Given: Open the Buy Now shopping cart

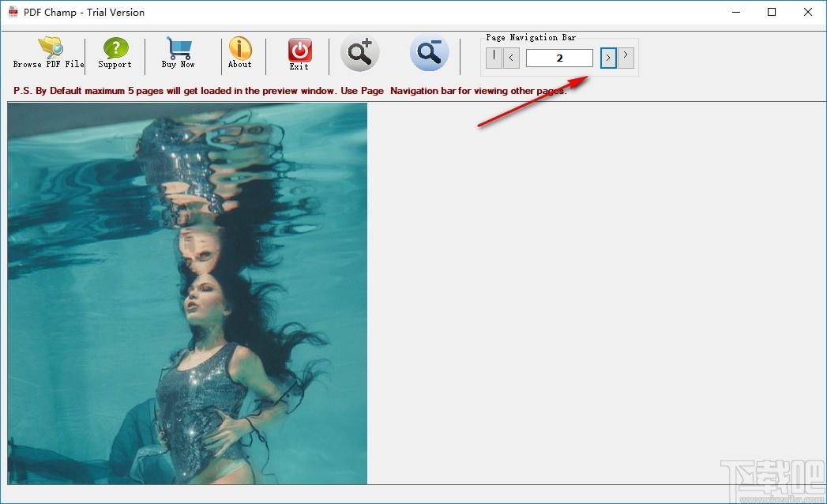Looking at the screenshot, I should point(179,53).
